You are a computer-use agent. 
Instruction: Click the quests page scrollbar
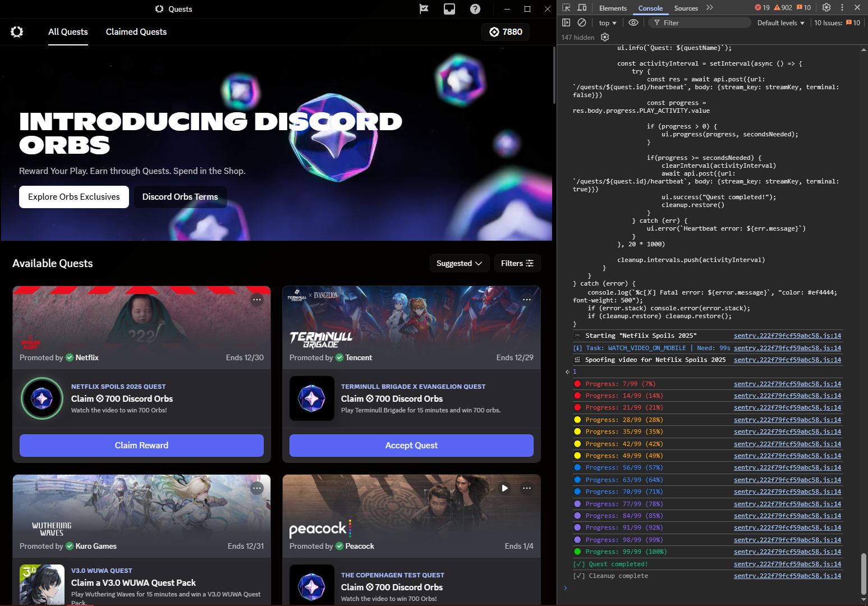coord(554,76)
